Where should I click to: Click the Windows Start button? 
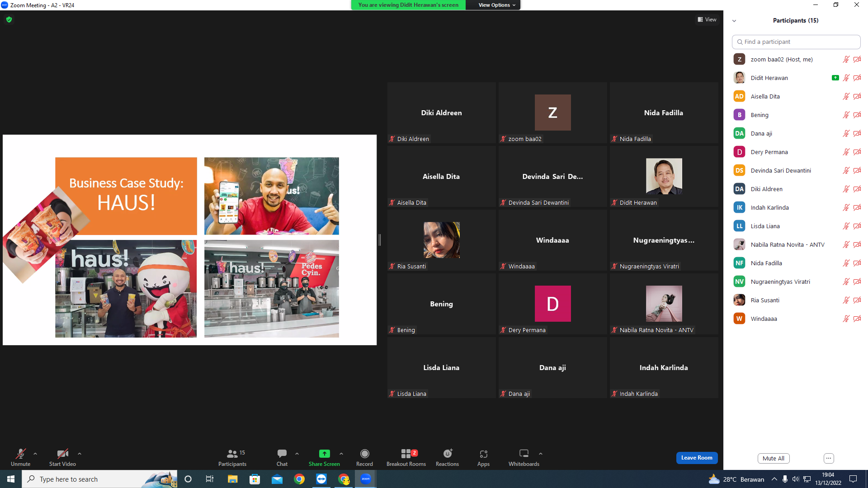click(x=11, y=479)
